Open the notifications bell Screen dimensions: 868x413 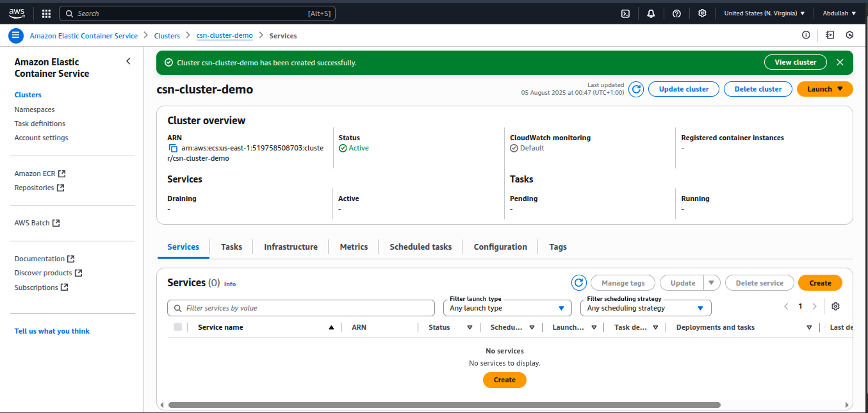coord(651,13)
